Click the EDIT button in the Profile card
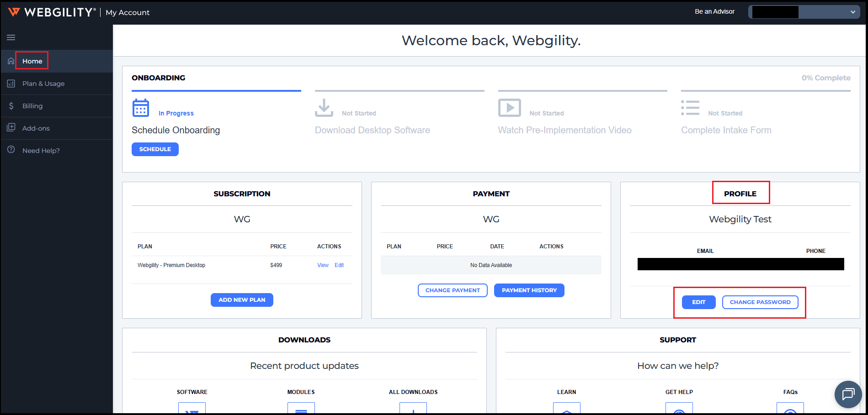Screen dimensions: 868x415 click(699, 302)
